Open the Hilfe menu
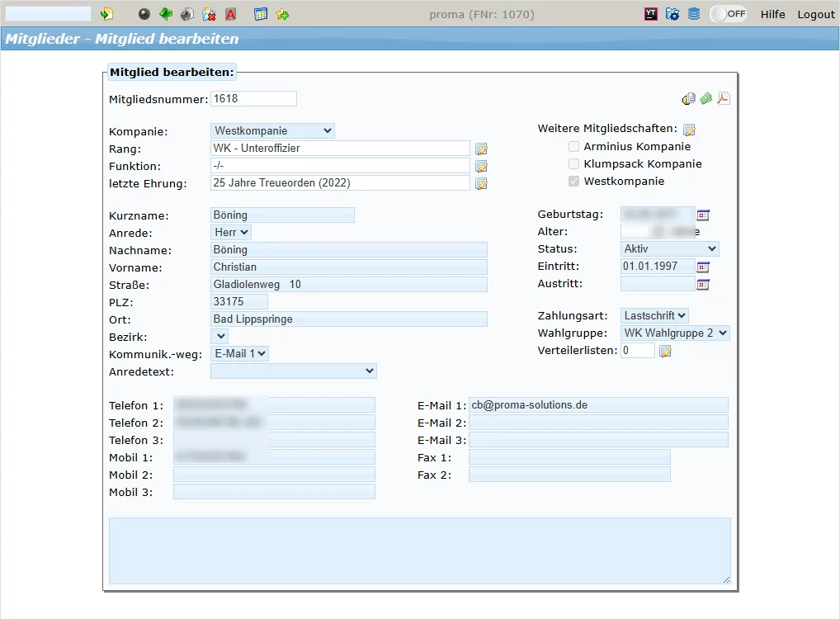 point(772,15)
